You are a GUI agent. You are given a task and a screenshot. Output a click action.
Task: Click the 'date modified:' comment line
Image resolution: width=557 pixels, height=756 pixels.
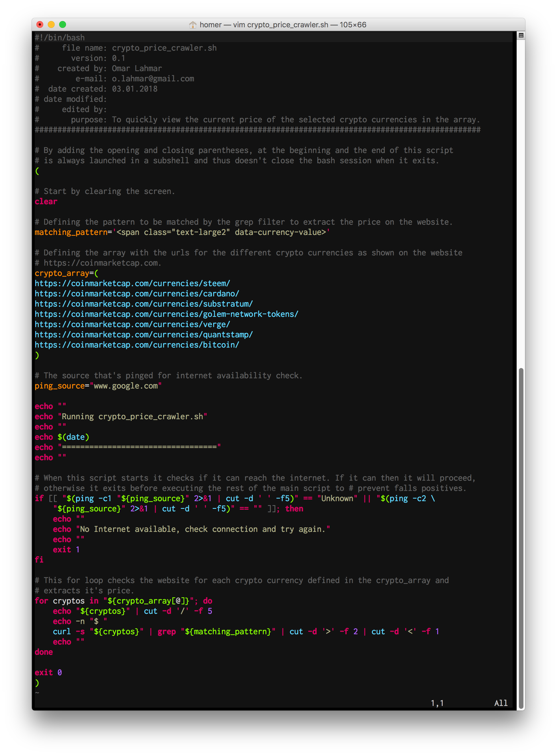(x=71, y=99)
